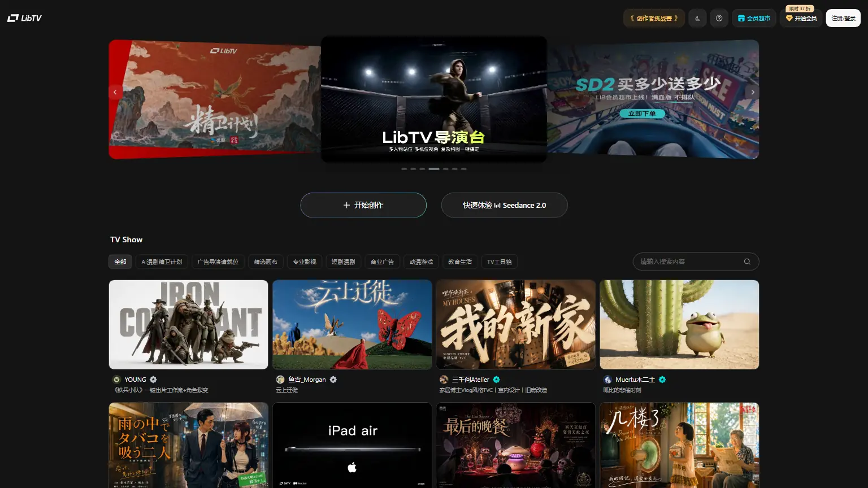Viewport: 868px width, 488px height.
Task: Click 鱼否_Morgan author avatar
Action: click(x=280, y=380)
